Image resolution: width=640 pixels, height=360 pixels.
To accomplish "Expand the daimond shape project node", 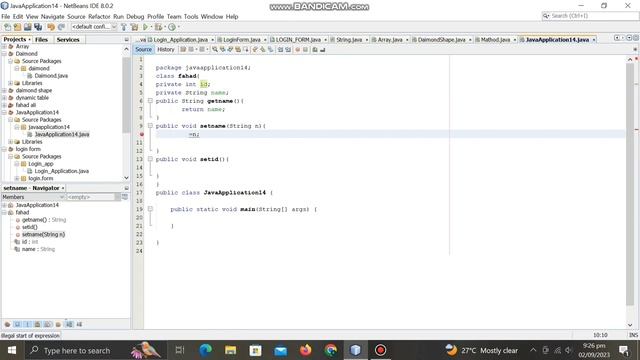I will pyautogui.click(x=4, y=91).
